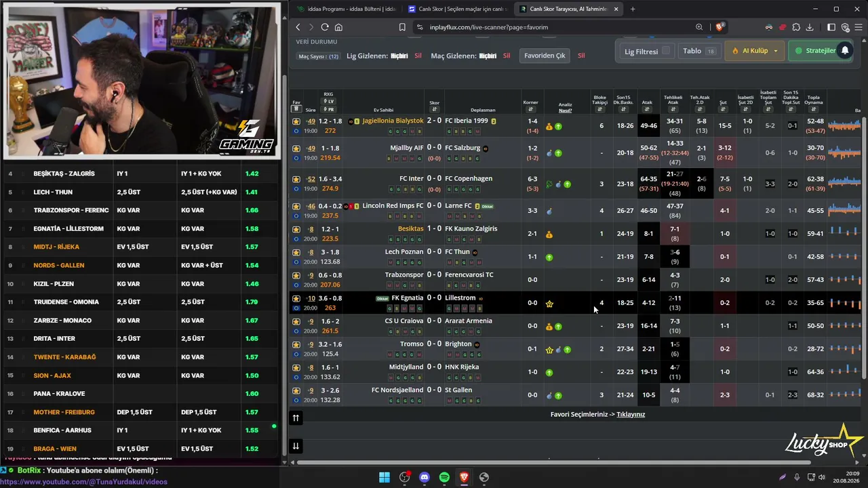The width and height of the screenshot is (868, 488).
Task: Open browser extensions puzzle icon
Action: tap(796, 27)
